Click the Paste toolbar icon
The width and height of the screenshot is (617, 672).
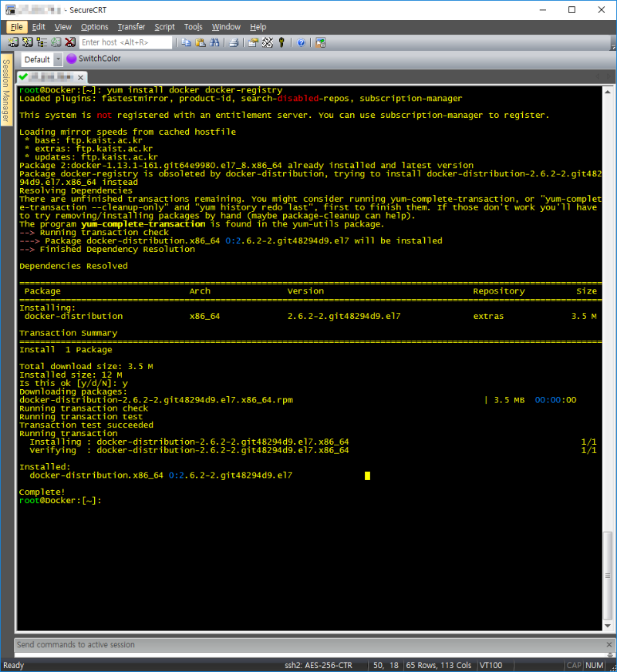tap(201, 43)
